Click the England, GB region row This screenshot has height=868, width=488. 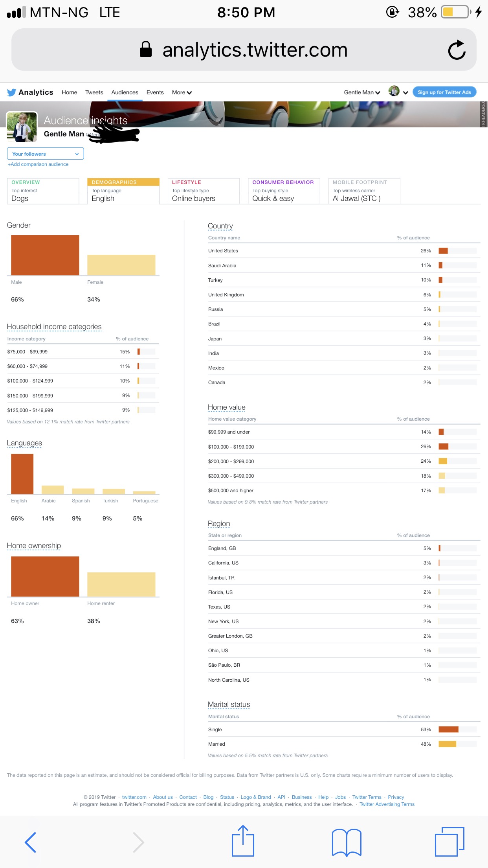(344, 548)
